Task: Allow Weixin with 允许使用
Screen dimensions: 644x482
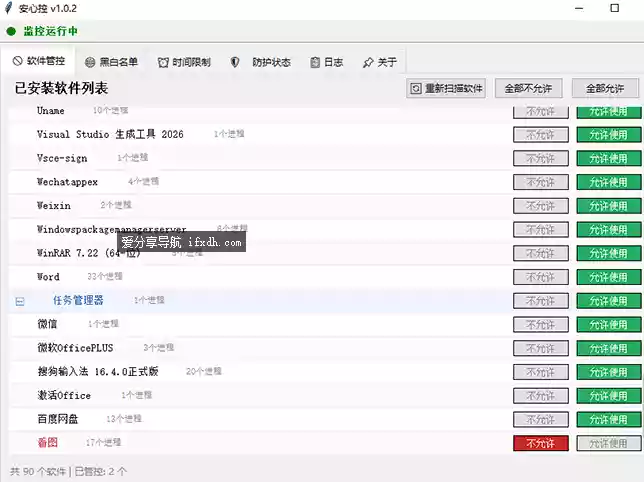Action: pos(609,206)
